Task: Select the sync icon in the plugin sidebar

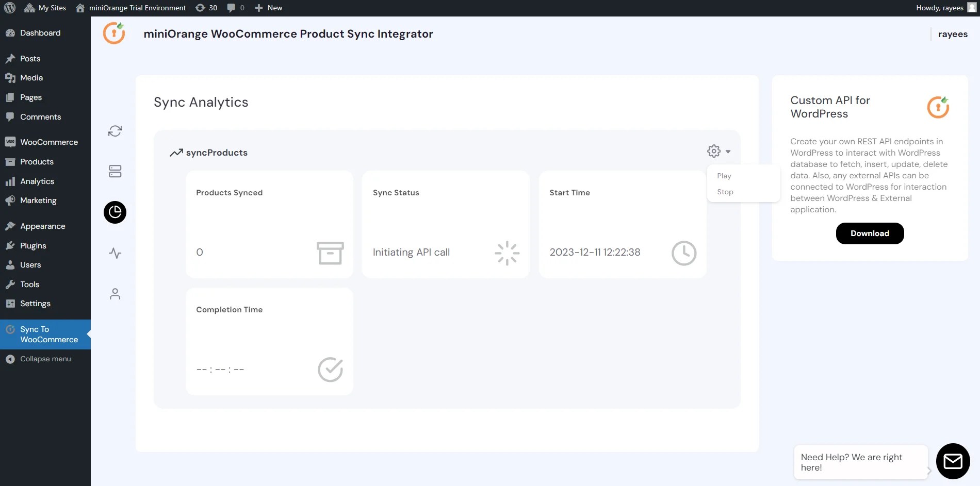Action: (x=115, y=131)
